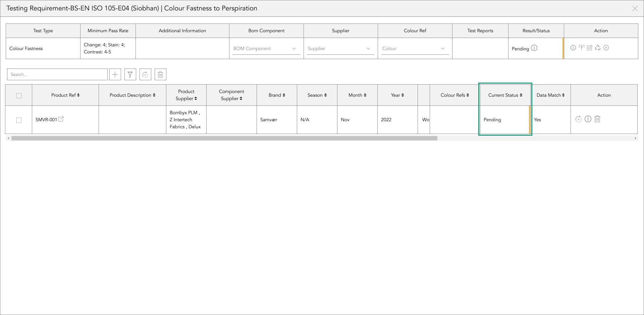Open the info icon beside Pending status
Screen dimensions: 644x315
click(534, 48)
